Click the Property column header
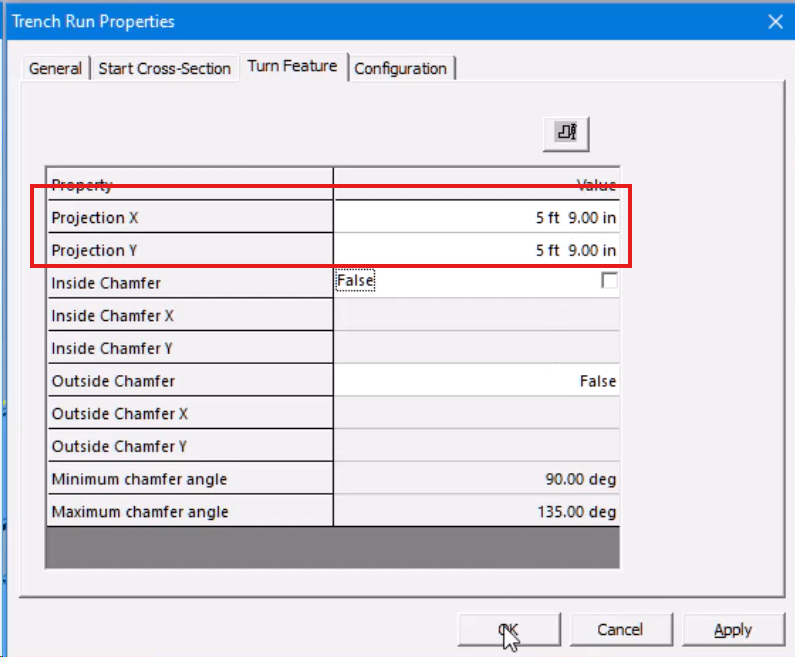 [x=189, y=184]
